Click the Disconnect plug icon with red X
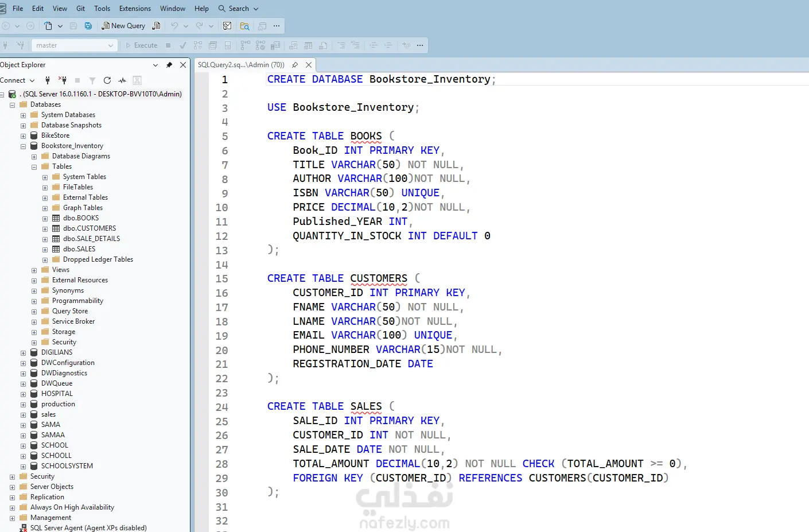Image resolution: width=809 pixels, height=532 pixels. 63,80
